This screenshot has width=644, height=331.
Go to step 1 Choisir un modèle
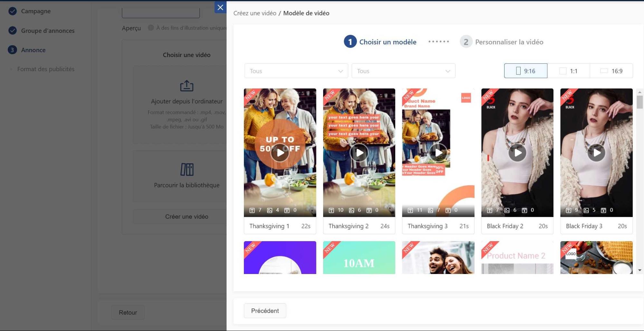coord(380,42)
